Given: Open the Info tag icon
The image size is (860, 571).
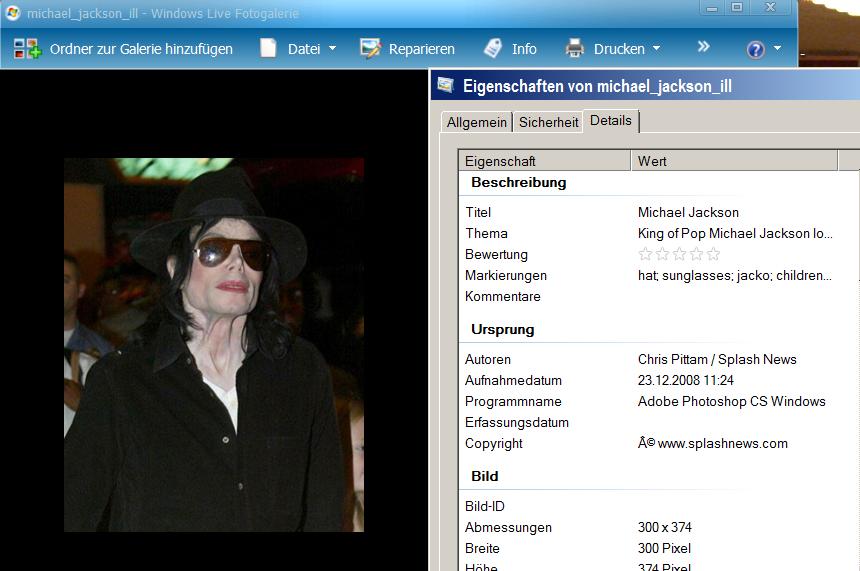Looking at the screenshot, I should [x=493, y=48].
